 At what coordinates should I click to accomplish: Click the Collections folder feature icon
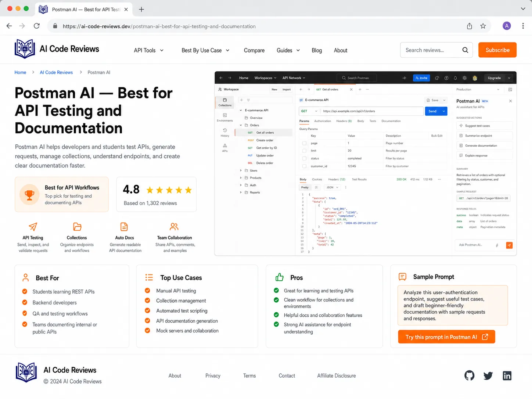point(77,227)
